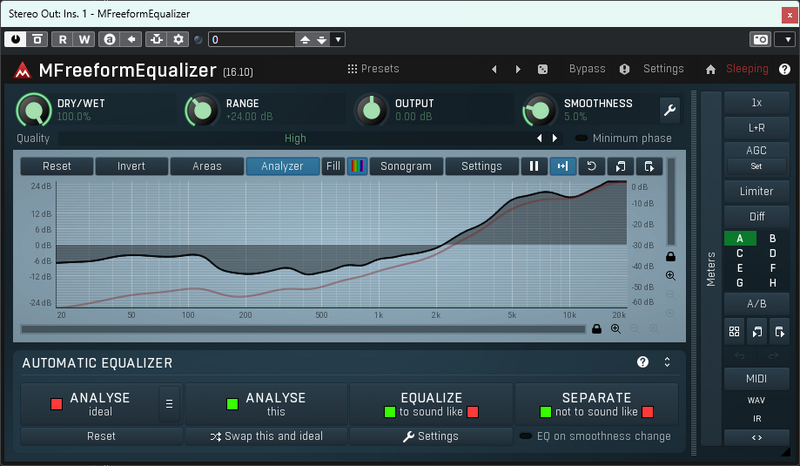Step preset up with the up arrow

coord(305,39)
